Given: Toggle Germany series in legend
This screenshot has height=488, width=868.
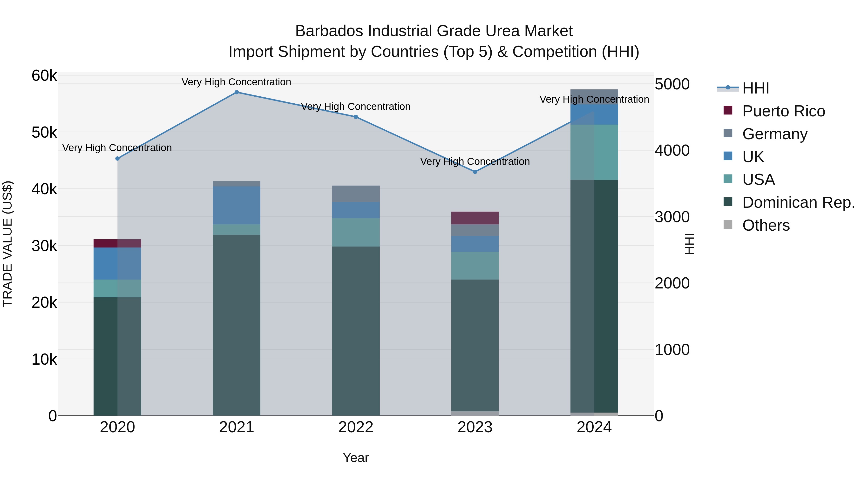Looking at the screenshot, I should click(x=765, y=134).
